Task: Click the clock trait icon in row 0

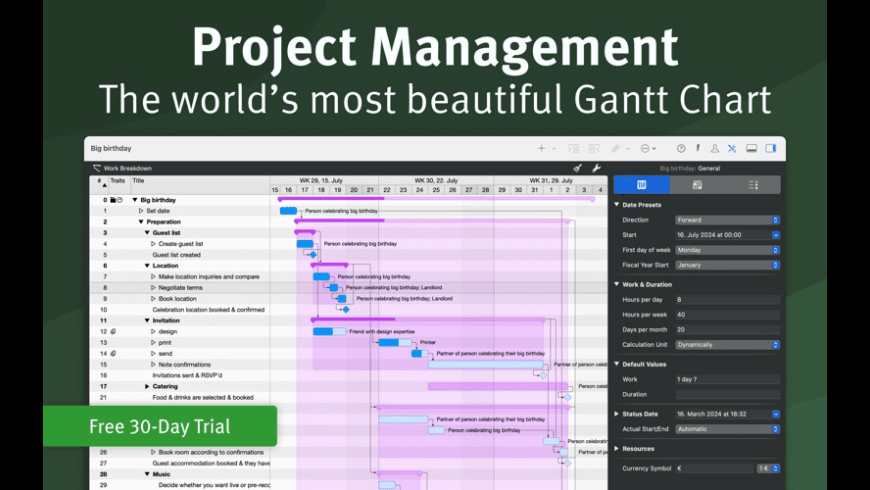Action: tap(119, 200)
